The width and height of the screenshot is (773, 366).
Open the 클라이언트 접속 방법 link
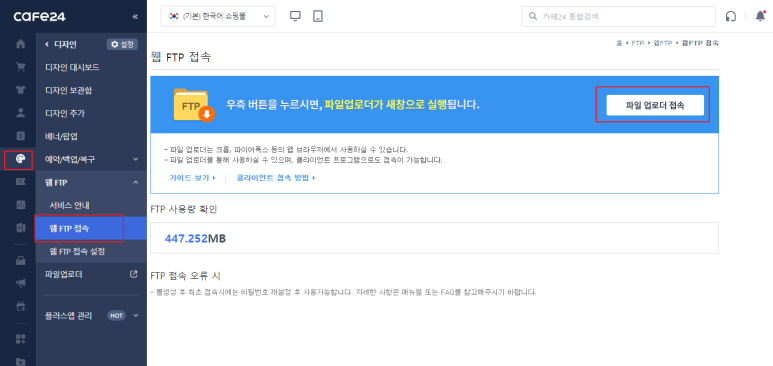coord(276,178)
